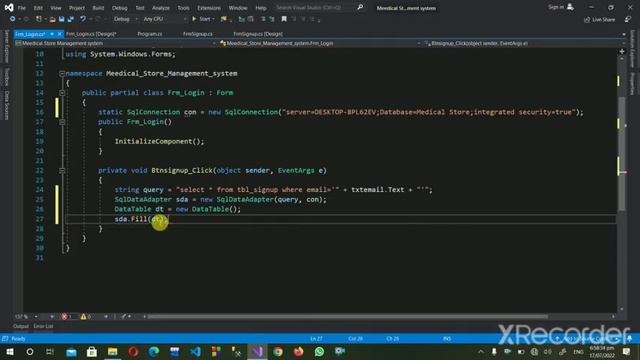Open WhatsApp from taskbar
The width and height of the screenshot is (640, 360).
[x=319, y=351]
